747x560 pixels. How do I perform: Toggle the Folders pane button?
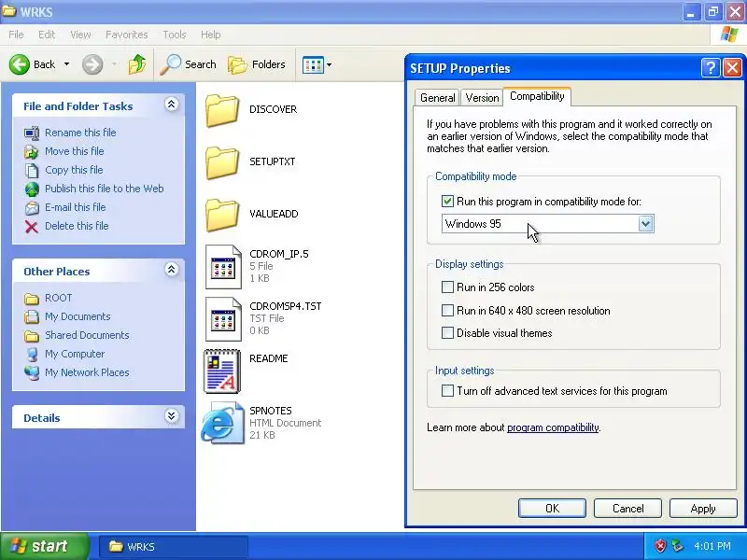pyautogui.click(x=256, y=64)
